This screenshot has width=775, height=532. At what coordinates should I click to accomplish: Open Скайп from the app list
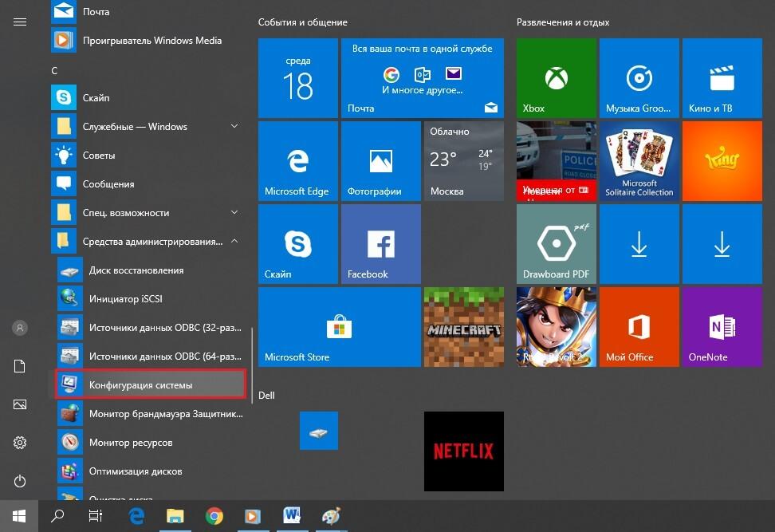pyautogui.click(x=148, y=97)
